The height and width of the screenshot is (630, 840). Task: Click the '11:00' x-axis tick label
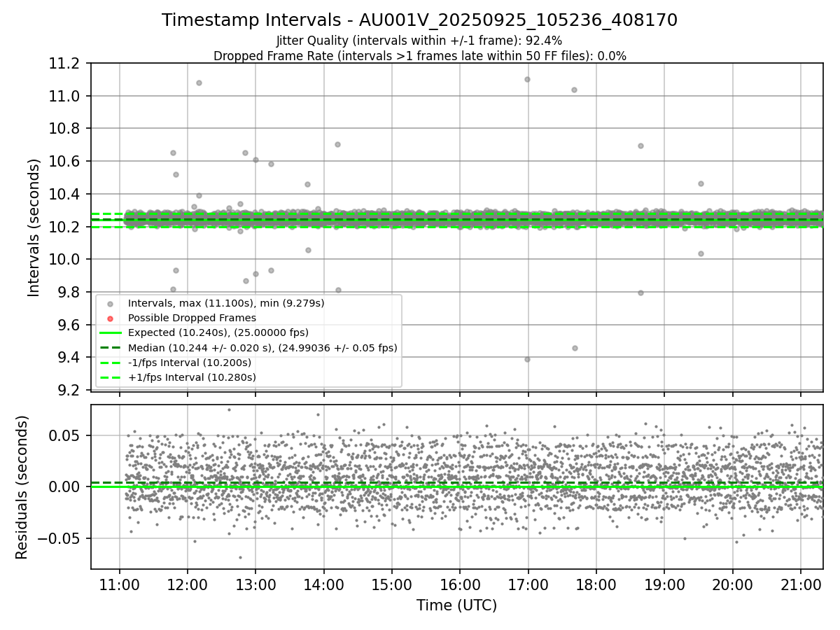click(x=120, y=584)
